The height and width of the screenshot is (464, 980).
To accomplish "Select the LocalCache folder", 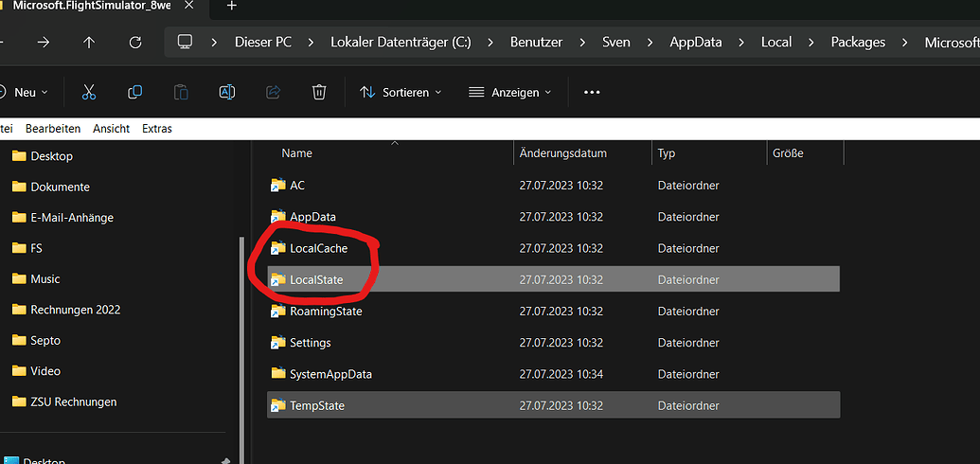I will coord(318,248).
